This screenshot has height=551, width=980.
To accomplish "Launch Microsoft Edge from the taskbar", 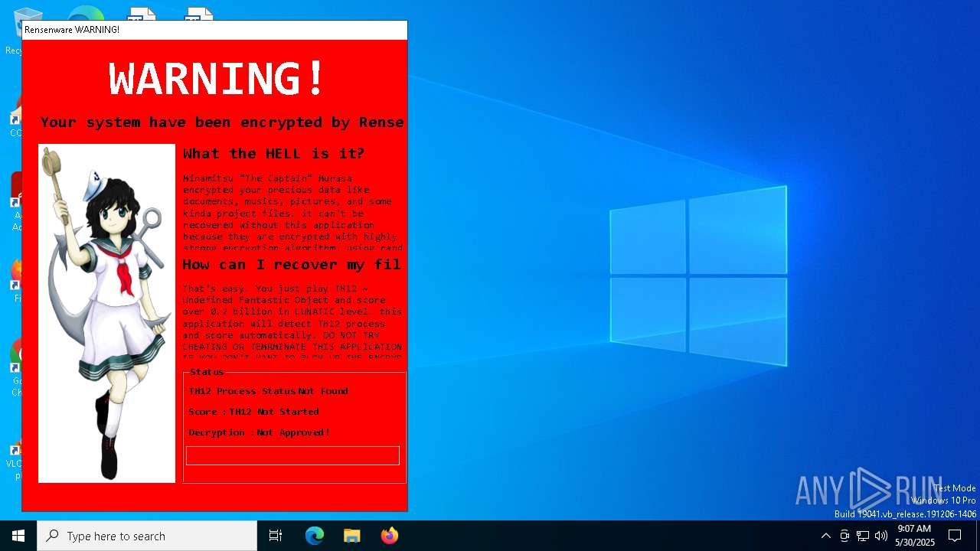I will point(315,536).
